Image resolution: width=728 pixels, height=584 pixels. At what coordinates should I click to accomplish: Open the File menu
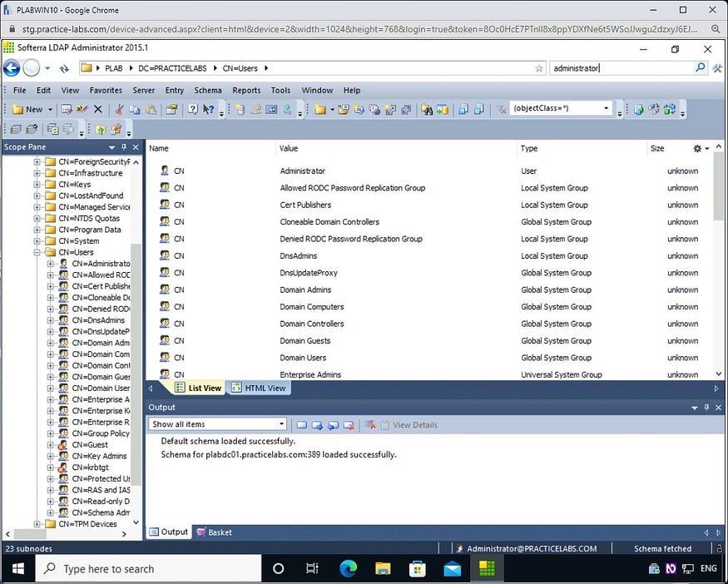point(19,90)
